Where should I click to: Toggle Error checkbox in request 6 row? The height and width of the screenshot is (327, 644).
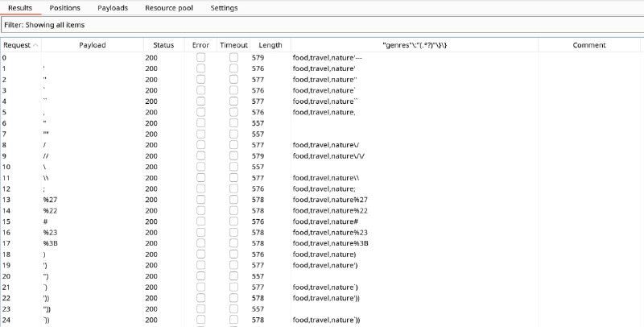point(200,123)
